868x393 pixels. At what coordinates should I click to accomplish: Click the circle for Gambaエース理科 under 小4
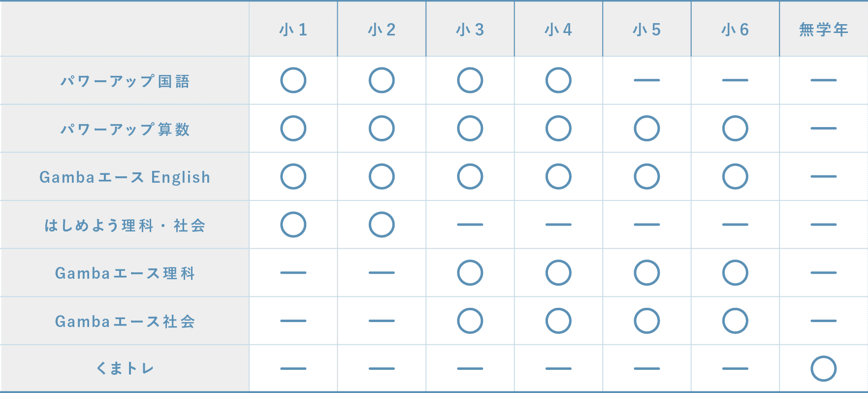point(558,273)
